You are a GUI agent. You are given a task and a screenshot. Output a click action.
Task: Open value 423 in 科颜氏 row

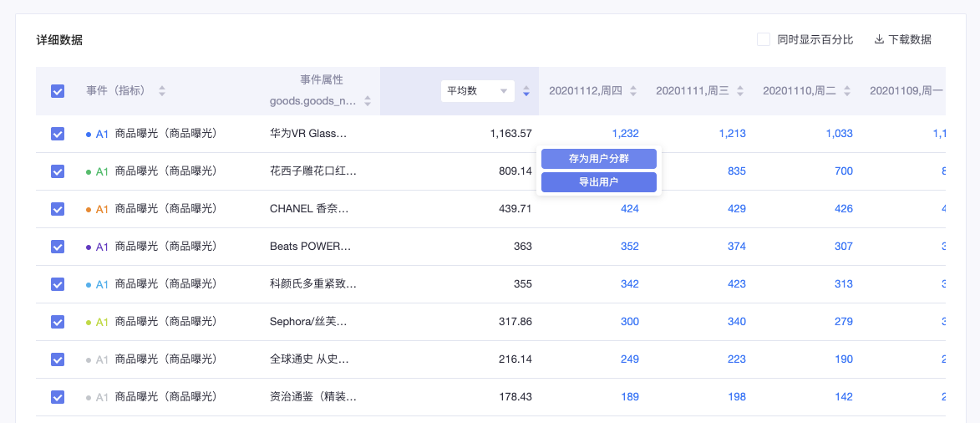click(x=737, y=283)
